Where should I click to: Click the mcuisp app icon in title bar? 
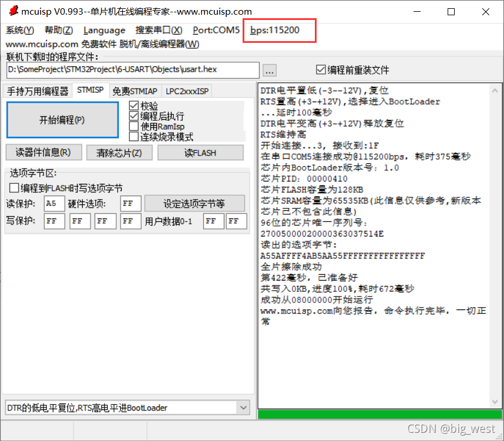click(14, 11)
